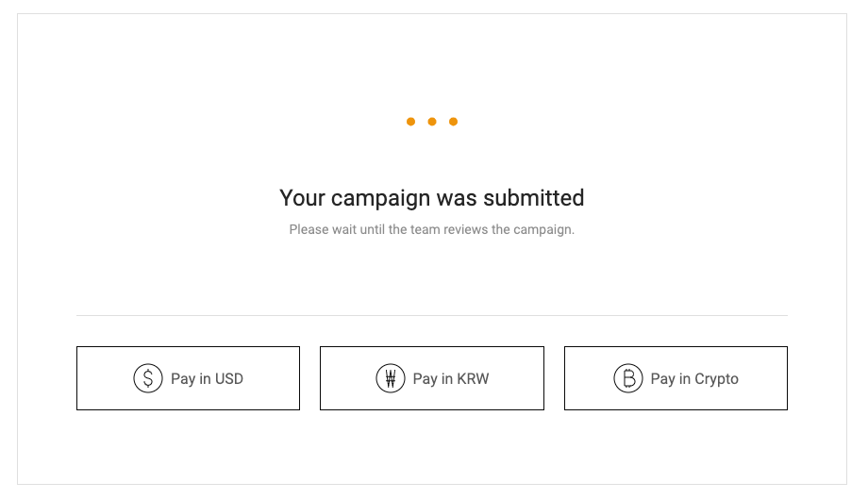Image resolution: width=868 pixels, height=499 pixels.
Task: Click the middle orange loading dot
Action: coord(432,122)
